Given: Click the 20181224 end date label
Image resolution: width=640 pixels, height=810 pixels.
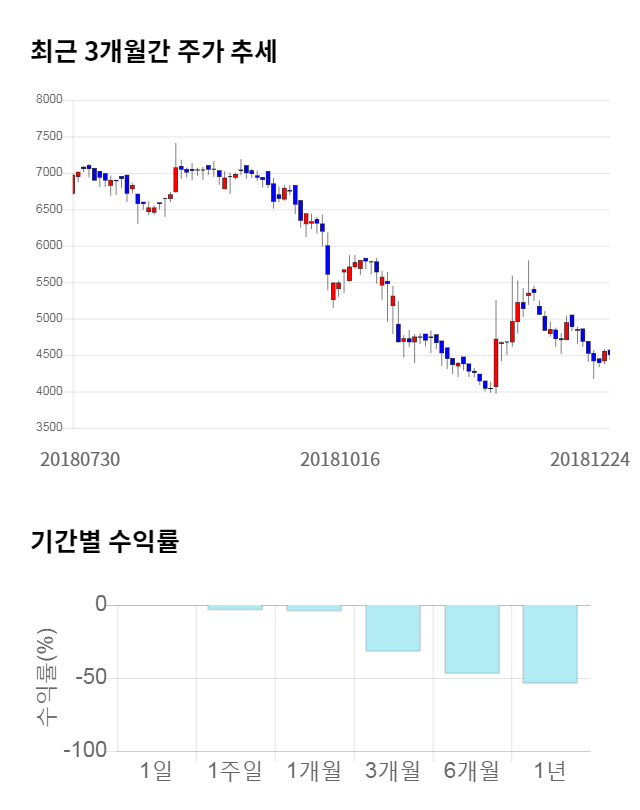Looking at the screenshot, I should click(x=590, y=459).
